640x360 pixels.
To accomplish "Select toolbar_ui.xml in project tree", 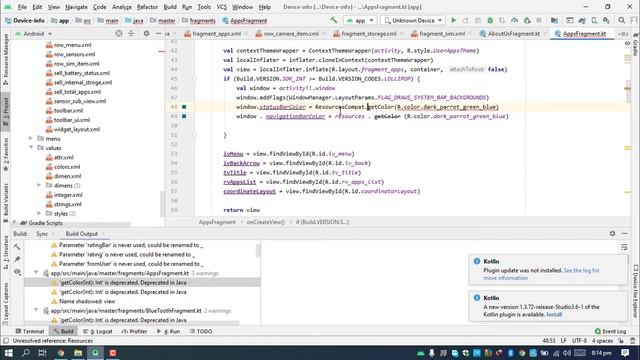I will pyautogui.click(x=72, y=120).
